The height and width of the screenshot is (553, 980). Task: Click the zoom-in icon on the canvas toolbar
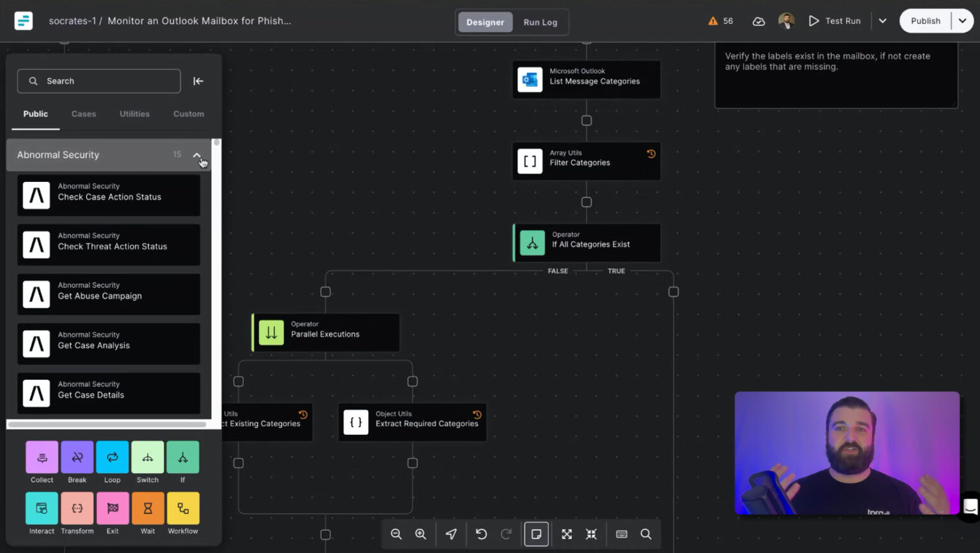pos(420,534)
